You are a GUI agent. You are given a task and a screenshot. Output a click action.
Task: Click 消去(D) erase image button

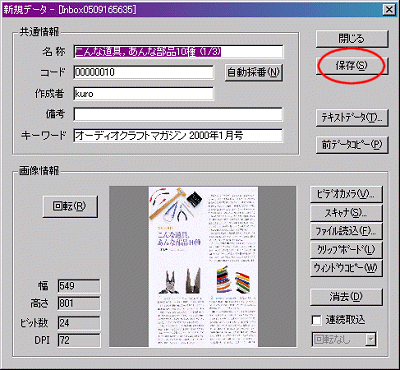pos(346,297)
